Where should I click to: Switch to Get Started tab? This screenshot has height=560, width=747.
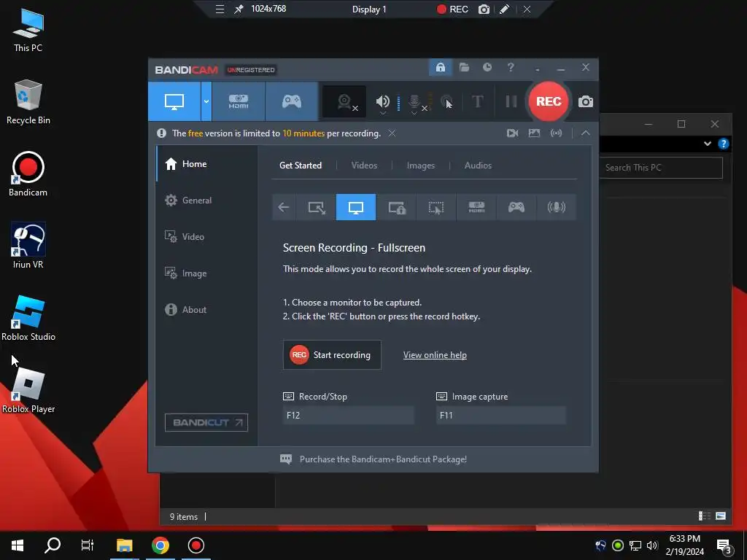300,166
